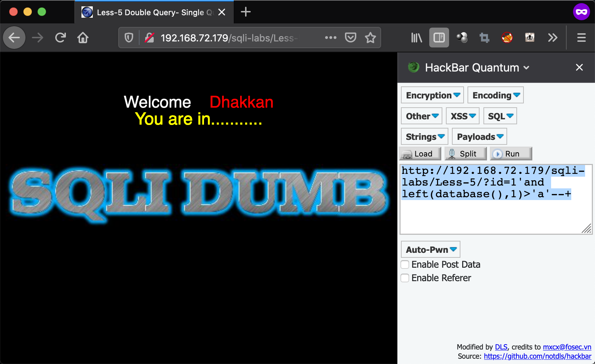Screen dimensions: 595x364
Task: Expand the Payloads dropdown
Action: pyautogui.click(x=480, y=137)
